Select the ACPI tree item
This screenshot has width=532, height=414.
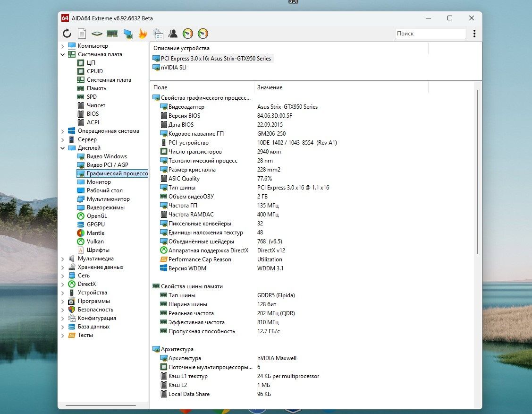click(93, 122)
